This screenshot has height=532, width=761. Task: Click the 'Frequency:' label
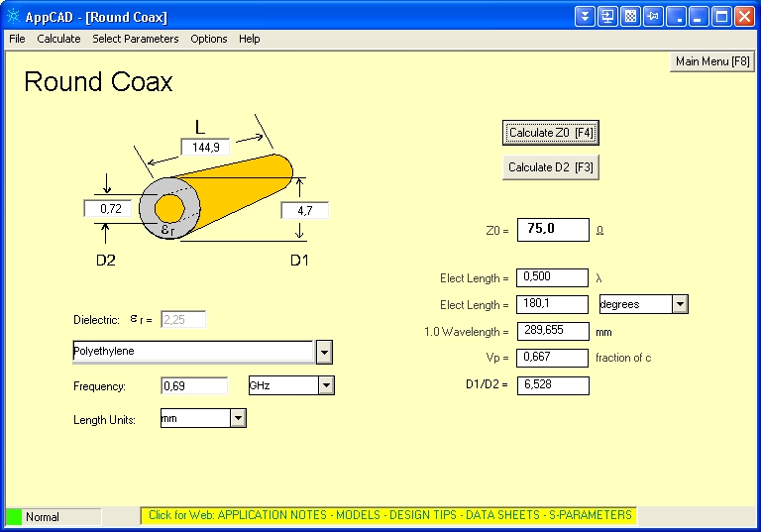[99, 386]
